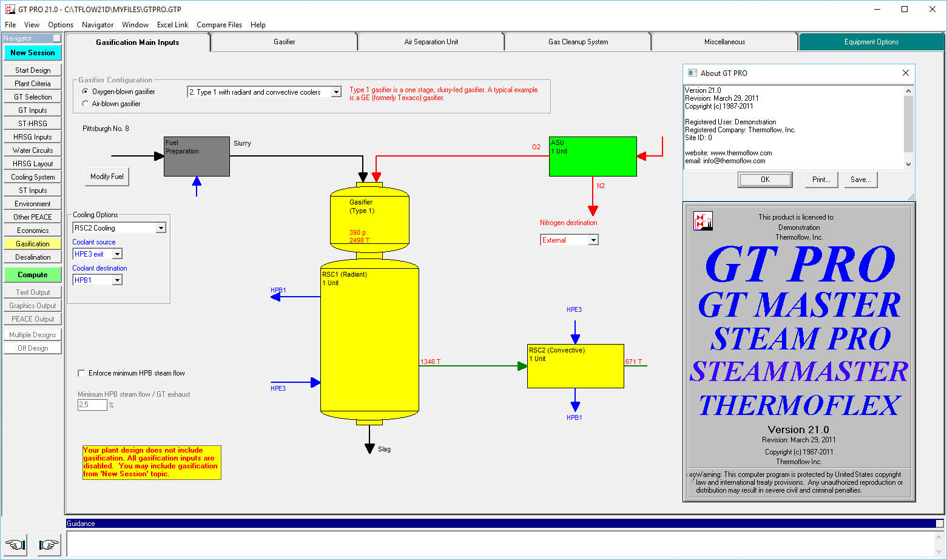Viewport: 947px width, 560px height.
Task: Open the Nitrogen destination dropdown
Action: click(x=593, y=240)
